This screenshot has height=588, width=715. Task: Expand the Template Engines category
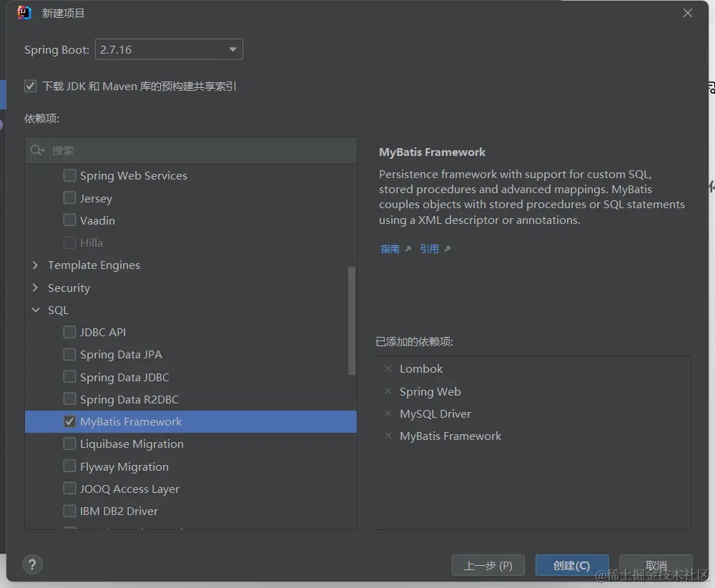(35, 265)
